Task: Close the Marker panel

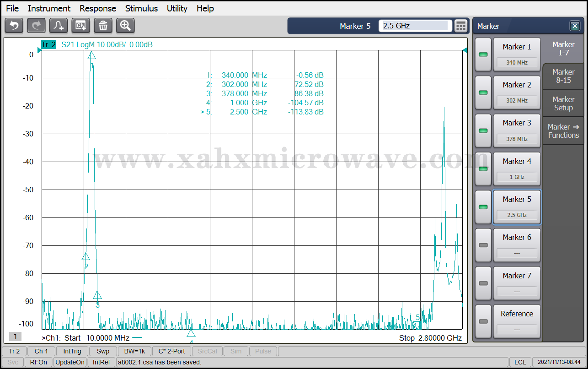Action: 574,26
